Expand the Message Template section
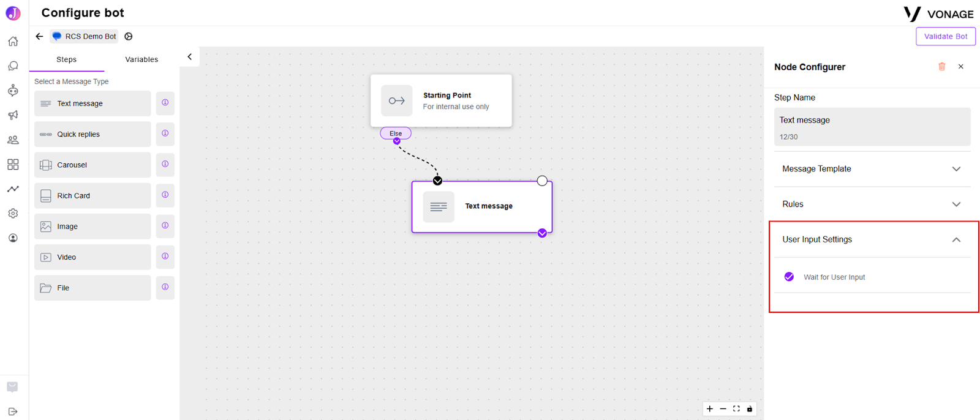Screen dimensions: 980x420 coord(872,169)
